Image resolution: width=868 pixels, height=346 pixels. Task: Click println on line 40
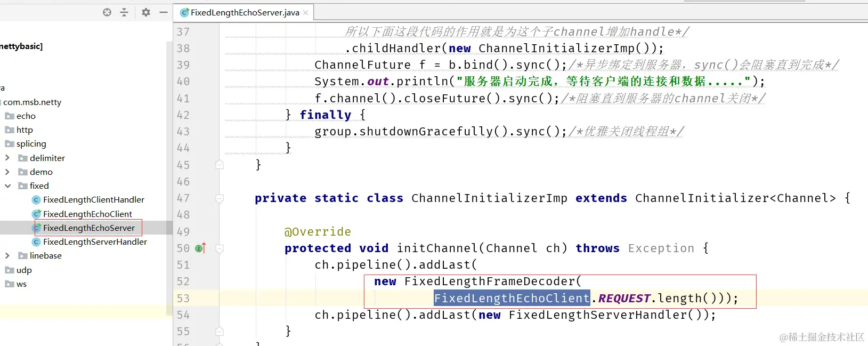[423, 81]
